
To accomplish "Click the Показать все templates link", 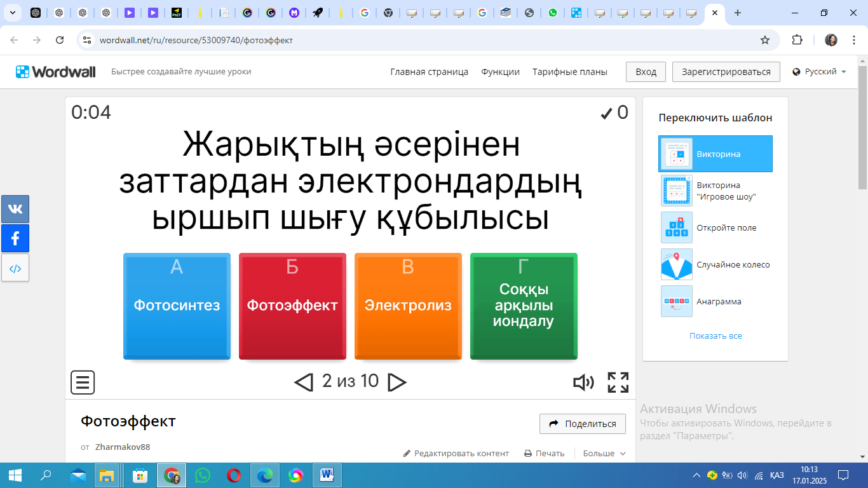I will (715, 335).
